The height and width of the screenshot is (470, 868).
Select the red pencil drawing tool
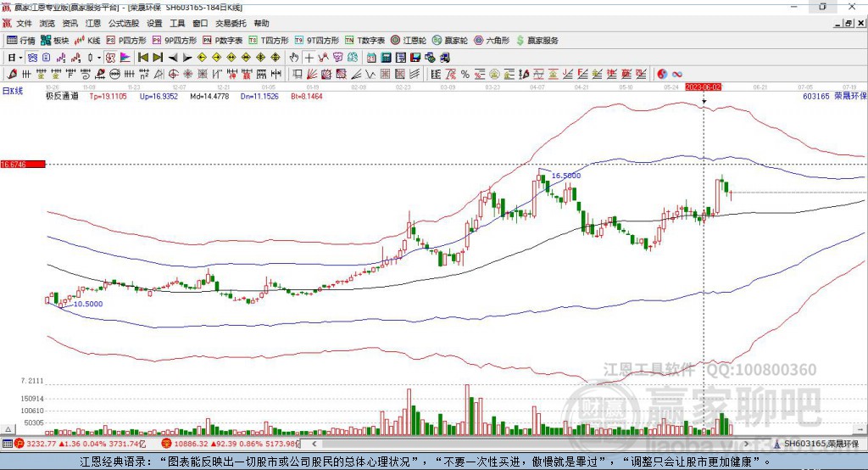12,75
